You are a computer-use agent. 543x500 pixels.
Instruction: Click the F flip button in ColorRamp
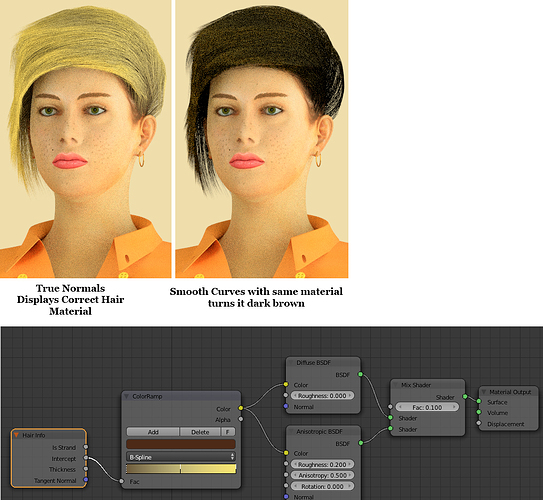point(228,432)
